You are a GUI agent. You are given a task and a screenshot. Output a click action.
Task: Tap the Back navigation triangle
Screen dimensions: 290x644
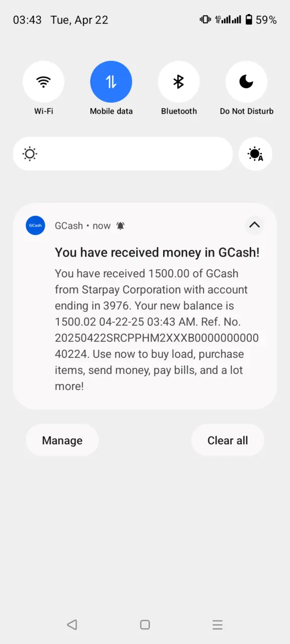tap(72, 625)
